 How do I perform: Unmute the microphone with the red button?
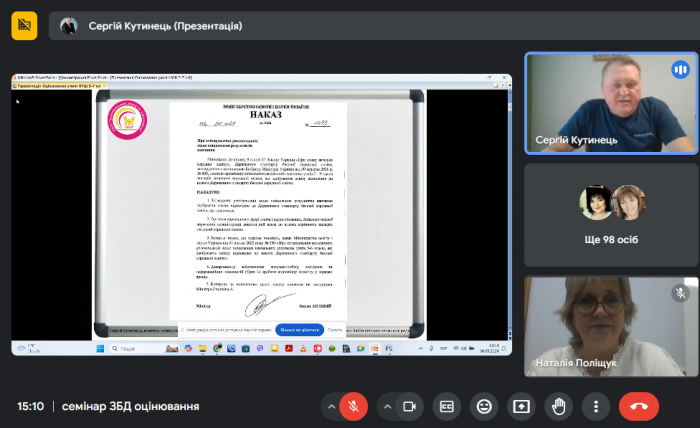click(352, 406)
